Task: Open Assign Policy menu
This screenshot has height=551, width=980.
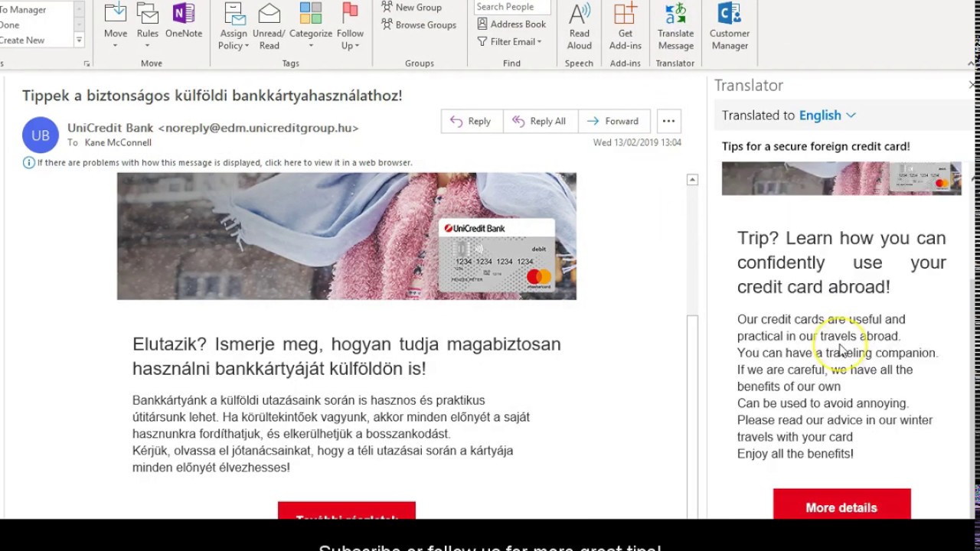Action: coord(234,27)
